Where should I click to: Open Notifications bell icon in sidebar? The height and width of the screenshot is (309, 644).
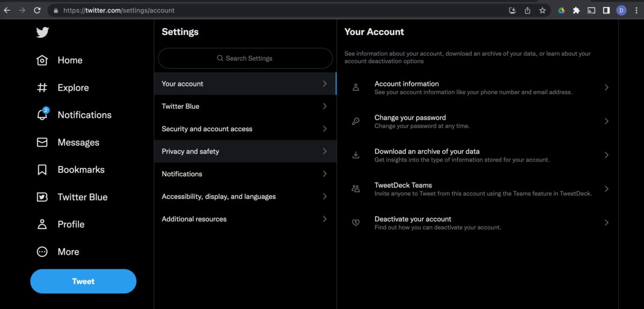pyautogui.click(x=42, y=114)
